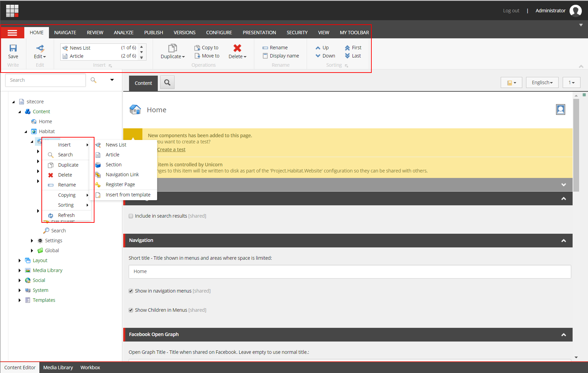Switch to the PUBLISH ribbon tab
Screen dimensions: 588x373
tap(154, 33)
